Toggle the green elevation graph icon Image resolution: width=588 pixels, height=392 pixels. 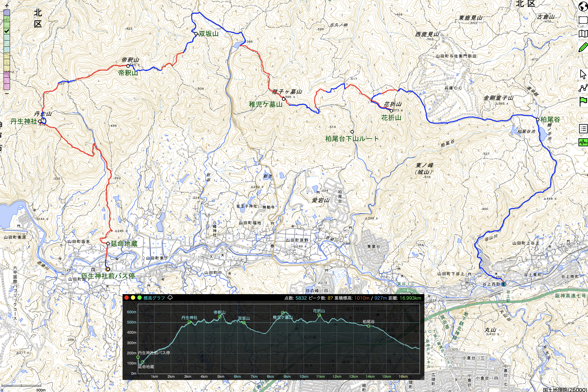[583, 142]
